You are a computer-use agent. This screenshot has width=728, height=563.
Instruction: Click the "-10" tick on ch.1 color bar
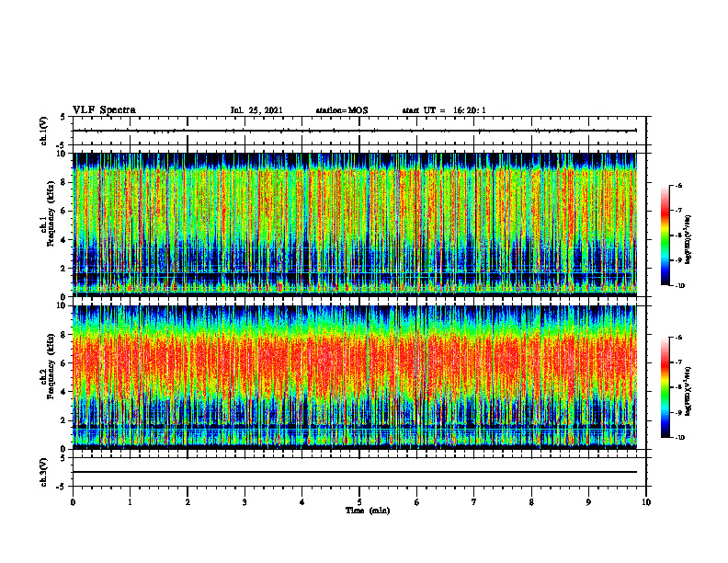click(680, 286)
